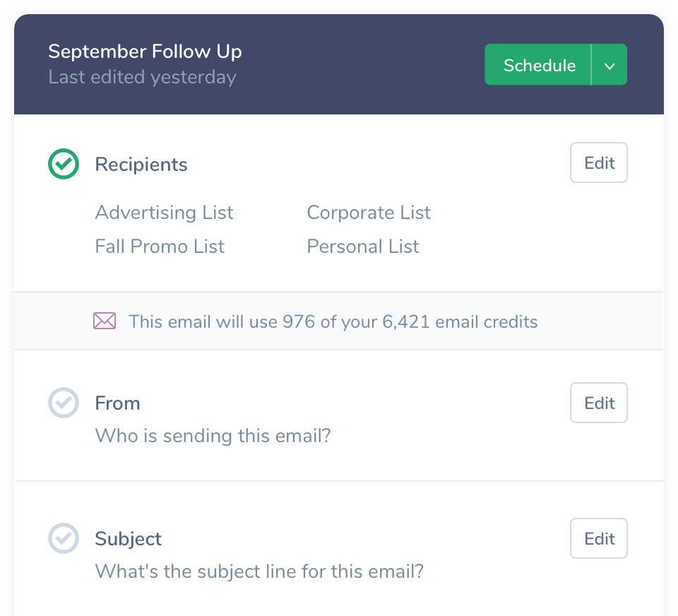Choose the Personal List recipient
The image size is (678, 616).
click(363, 247)
